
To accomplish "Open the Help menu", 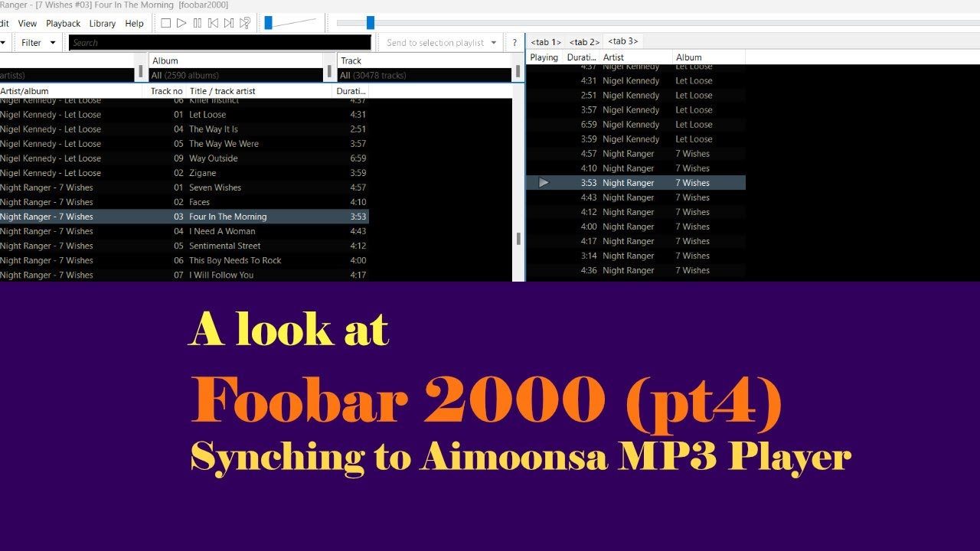I will 135,24.
